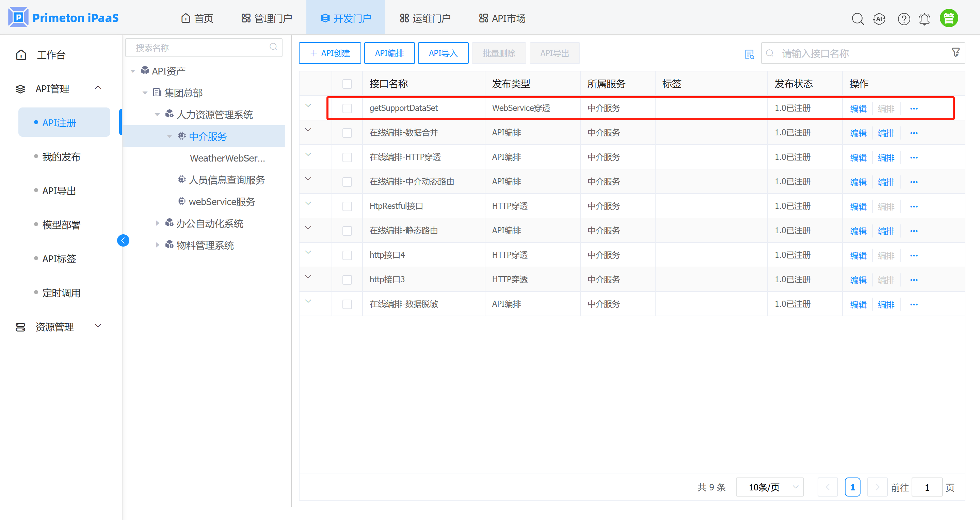This screenshot has height=520, width=980.
Task: Click the API创建 button
Action: [x=330, y=53]
